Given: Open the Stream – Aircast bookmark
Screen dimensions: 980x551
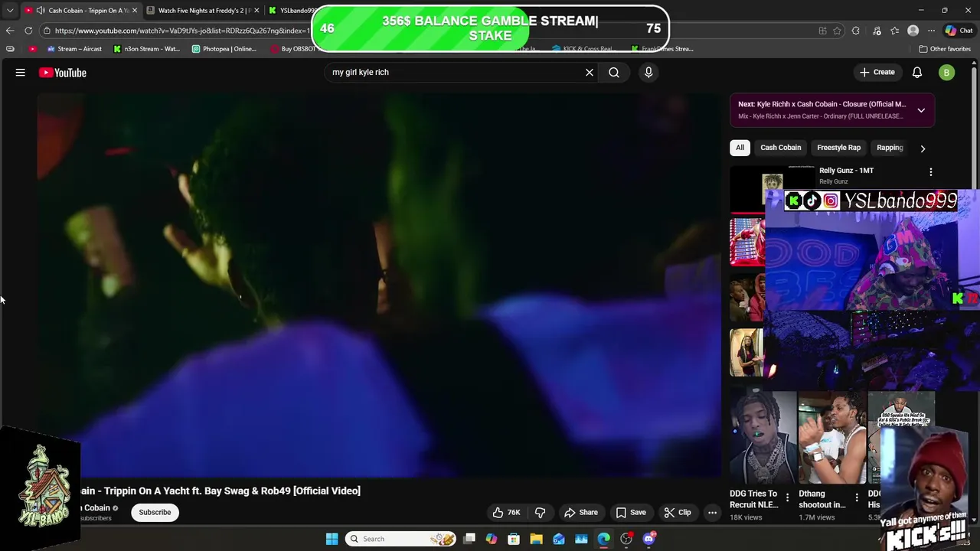Looking at the screenshot, I should [74, 49].
